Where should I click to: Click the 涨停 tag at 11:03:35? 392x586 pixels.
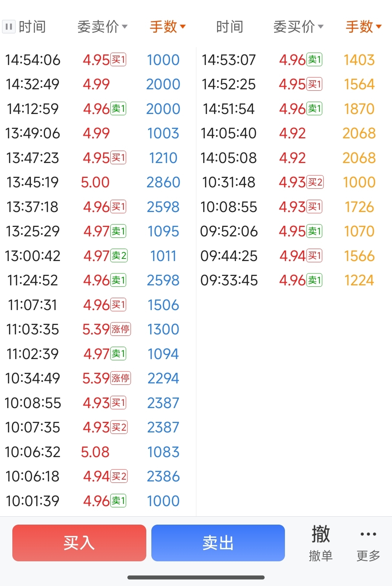[121, 329]
